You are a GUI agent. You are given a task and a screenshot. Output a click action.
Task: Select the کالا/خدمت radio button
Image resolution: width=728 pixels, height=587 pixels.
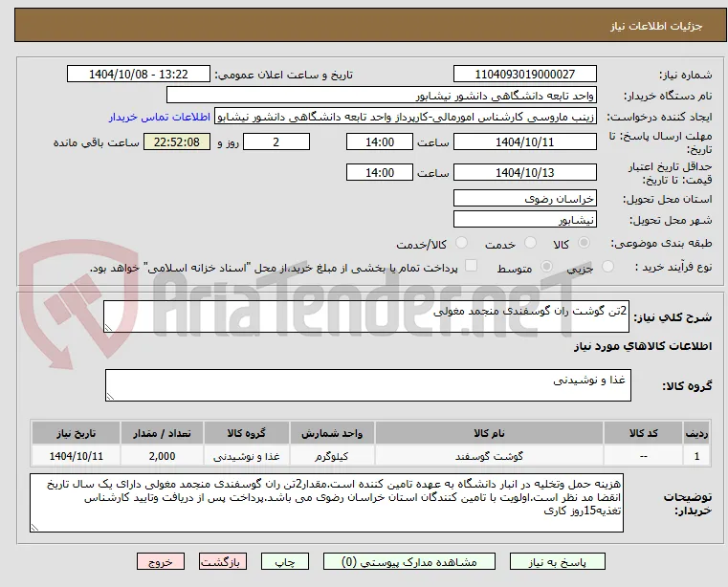point(461,242)
